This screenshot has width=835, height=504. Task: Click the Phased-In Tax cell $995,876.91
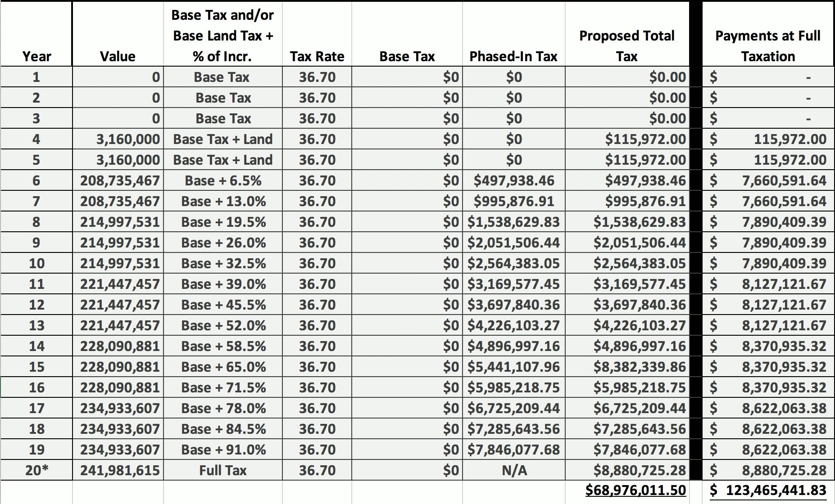513,201
